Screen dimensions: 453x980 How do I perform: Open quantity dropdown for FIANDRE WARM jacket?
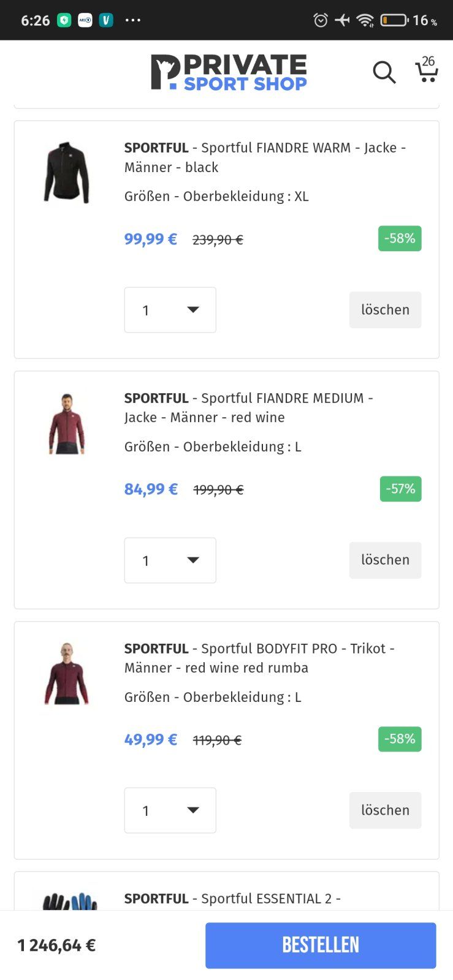[x=170, y=310]
